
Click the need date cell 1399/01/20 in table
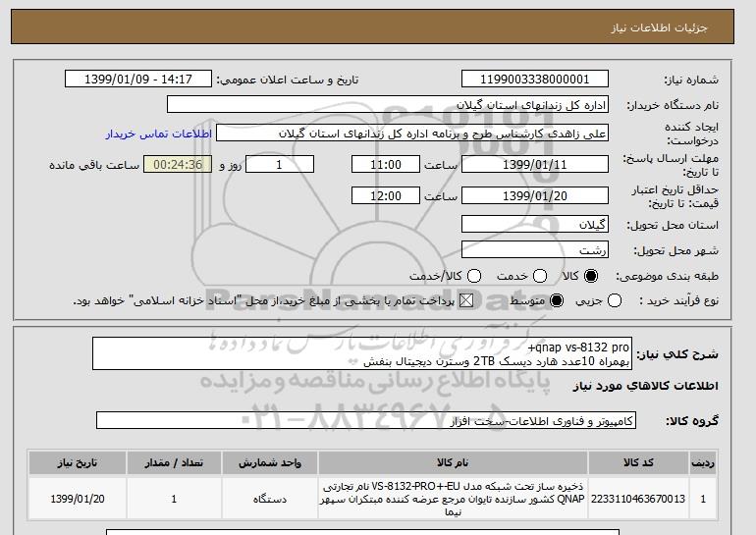click(x=78, y=499)
